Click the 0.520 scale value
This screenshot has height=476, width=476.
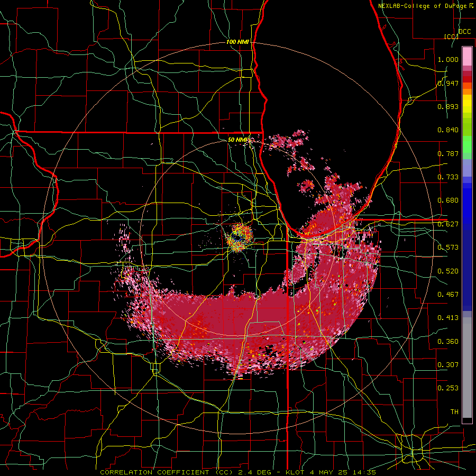(448, 271)
